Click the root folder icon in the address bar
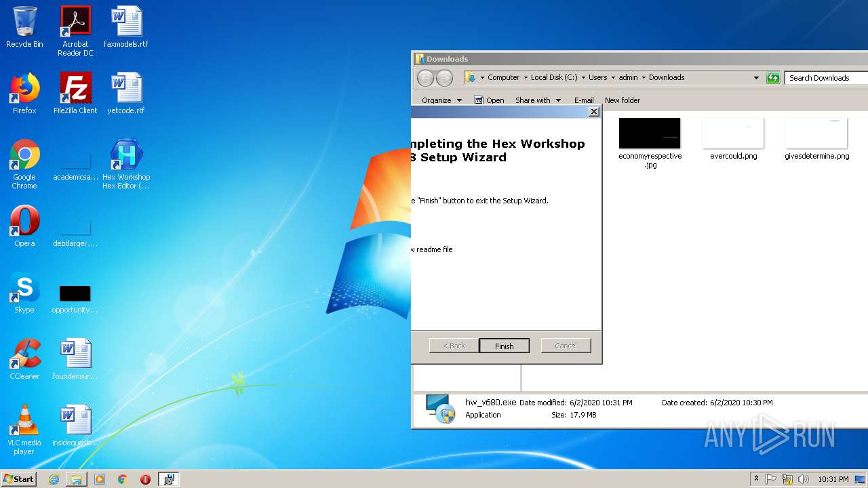 click(470, 77)
